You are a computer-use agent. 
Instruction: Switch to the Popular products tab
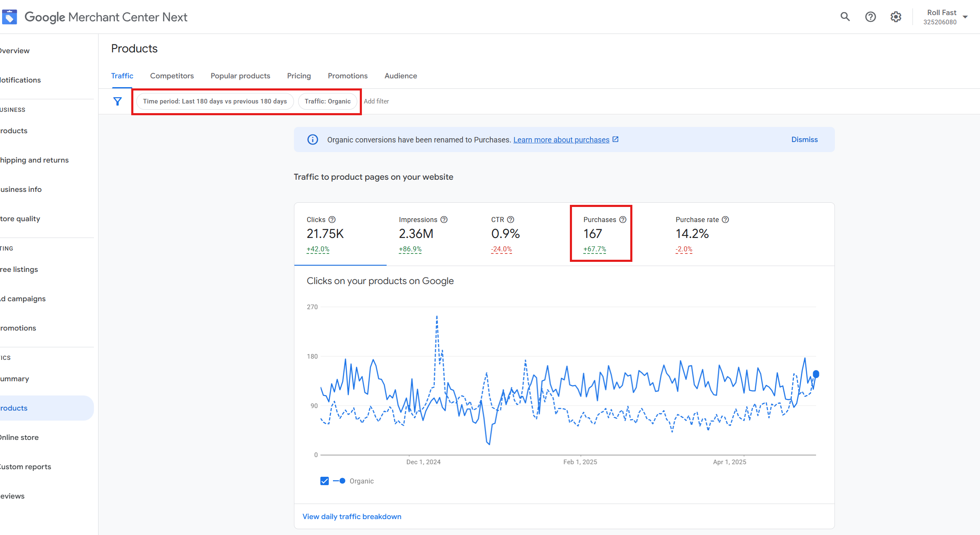(x=240, y=76)
